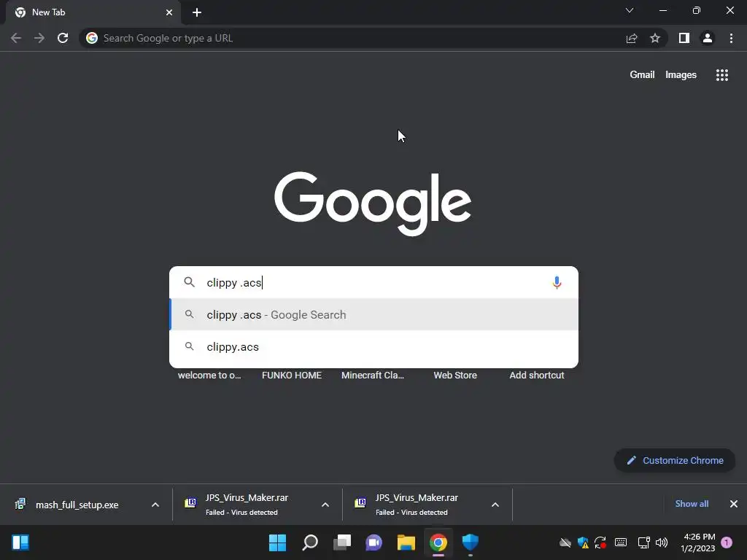This screenshot has height=560, width=747.
Task: Click the sync update tray icon
Action: (x=600, y=542)
